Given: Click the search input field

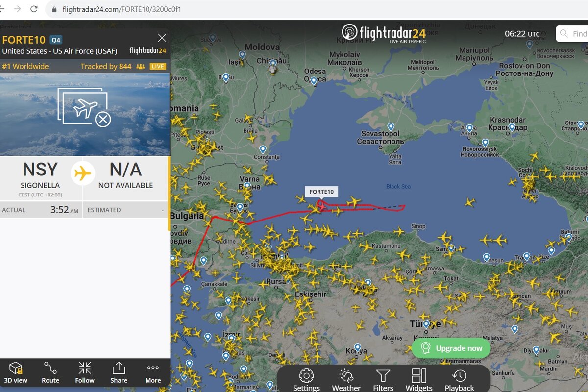Looking at the screenshot, I should pyautogui.click(x=572, y=34).
